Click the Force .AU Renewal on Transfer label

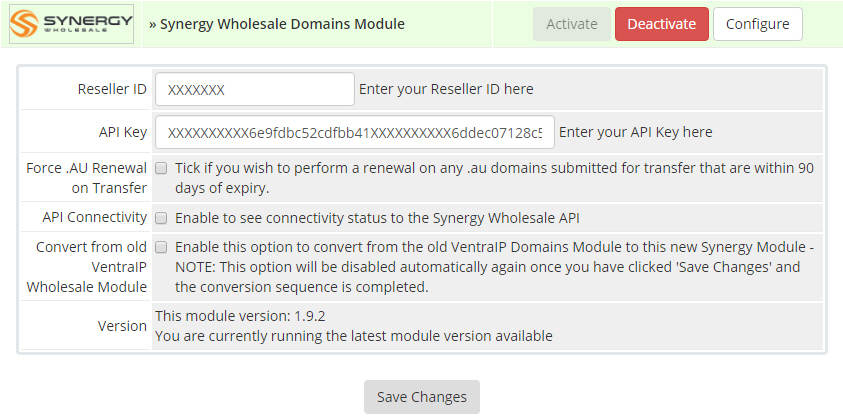coord(86,177)
